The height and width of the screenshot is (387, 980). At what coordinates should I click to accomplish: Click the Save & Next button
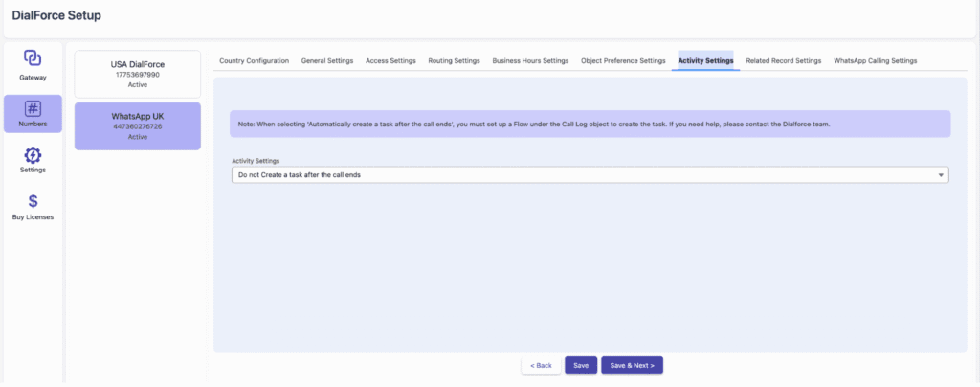(632, 365)
